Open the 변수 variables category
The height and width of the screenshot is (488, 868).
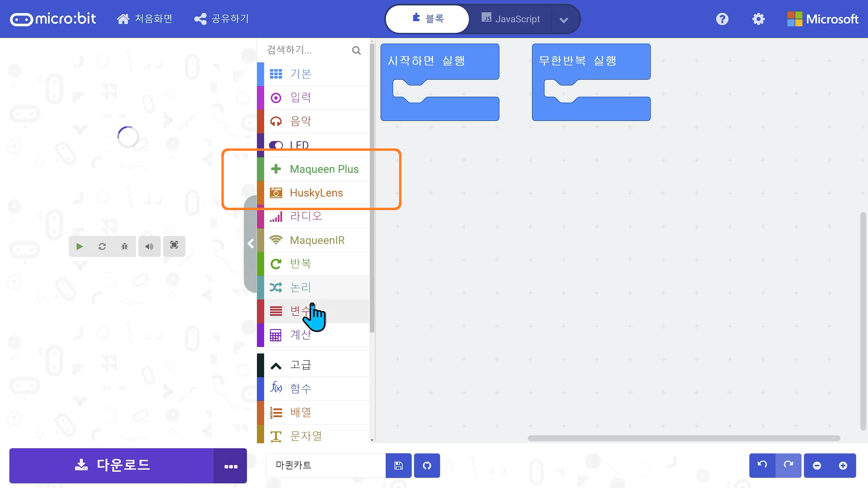(313, 311)
